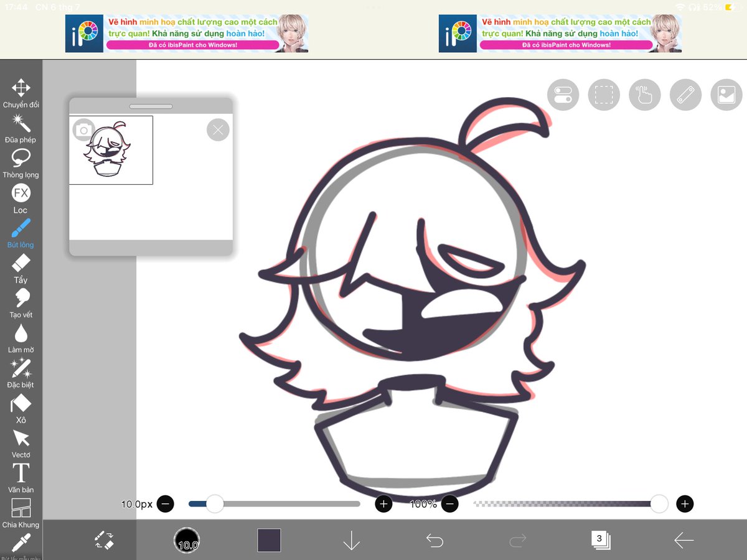The width and height of the screenshot is (747, 560).
Task: Increase brush size with plus button
Action: 384,504
